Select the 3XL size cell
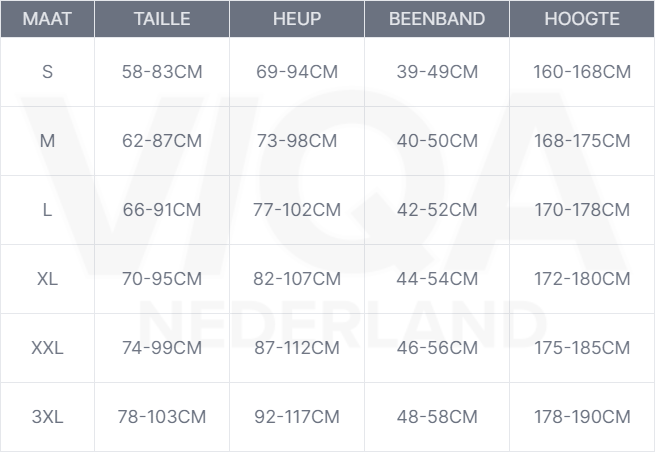The width and height of the screenshot is (655, 452). coord(47,417)
